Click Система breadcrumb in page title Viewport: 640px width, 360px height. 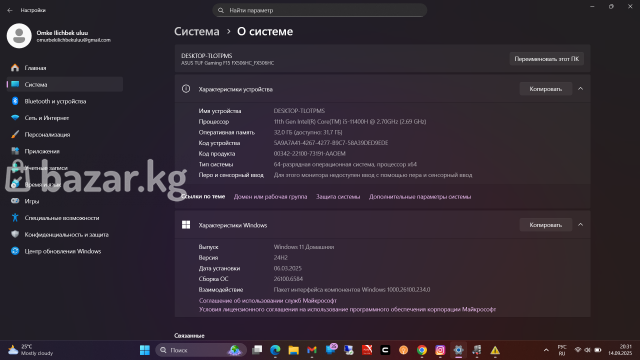tap(197, 31)
